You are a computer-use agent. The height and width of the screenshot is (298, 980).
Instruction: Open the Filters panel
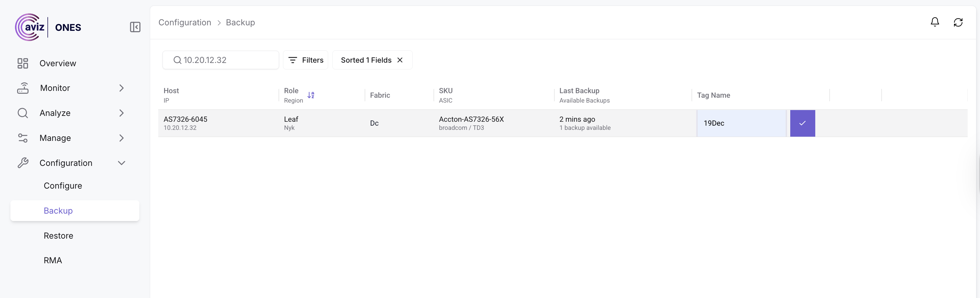click(305, 60)
